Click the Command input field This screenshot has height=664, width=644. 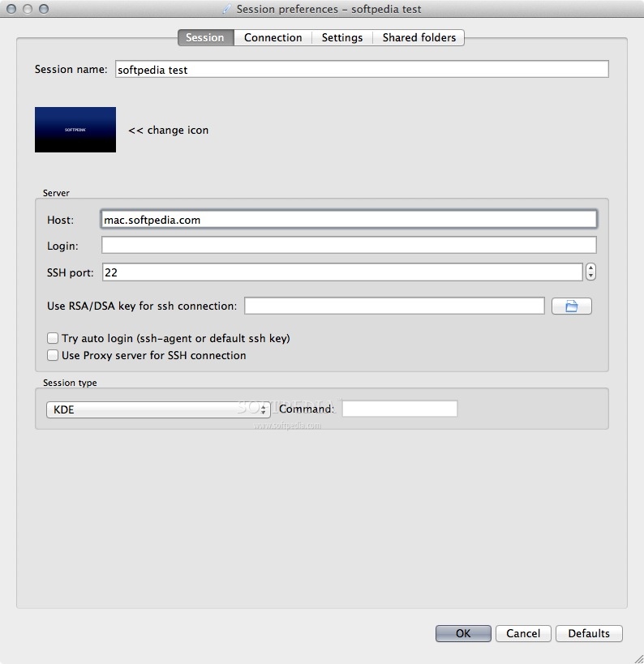(400, 409)
